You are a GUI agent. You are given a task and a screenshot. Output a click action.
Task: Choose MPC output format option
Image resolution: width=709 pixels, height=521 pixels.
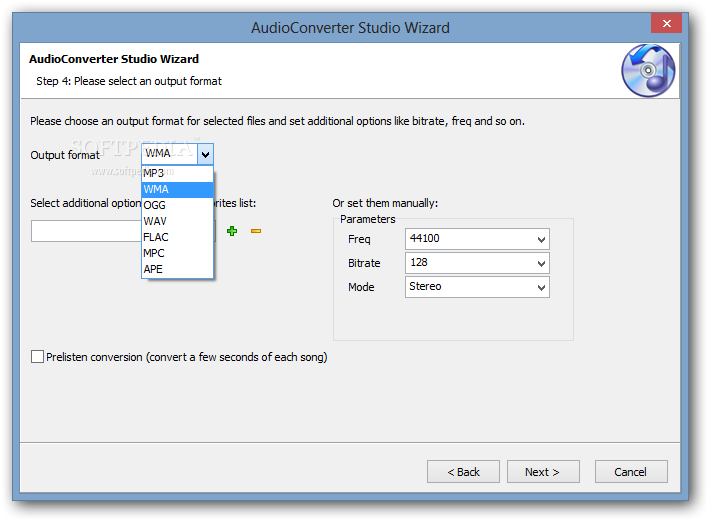coord(177,253)
